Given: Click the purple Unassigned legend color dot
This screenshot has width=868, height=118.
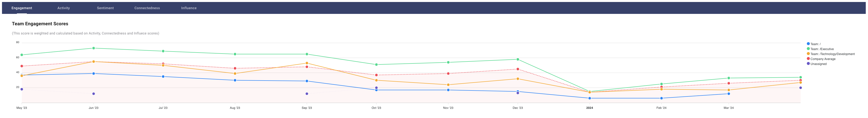Looking at the screenshot, I should 808,63.
